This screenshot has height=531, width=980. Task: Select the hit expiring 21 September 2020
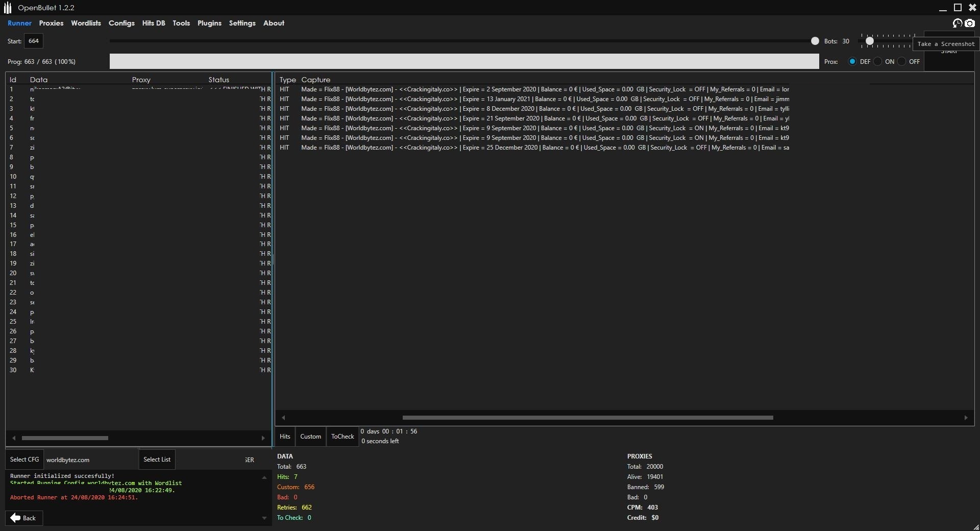pyautogui.click(x=534, y=118)
